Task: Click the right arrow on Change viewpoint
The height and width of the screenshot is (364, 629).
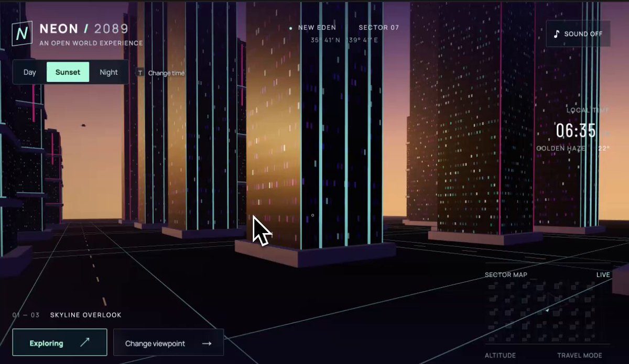Action: (207, 344)
